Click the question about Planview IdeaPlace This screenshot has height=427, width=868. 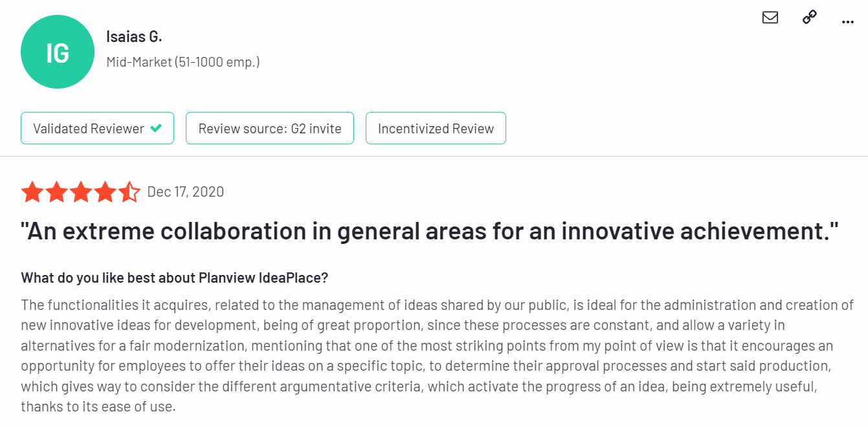pyautogui.click(x=175, y=278)
